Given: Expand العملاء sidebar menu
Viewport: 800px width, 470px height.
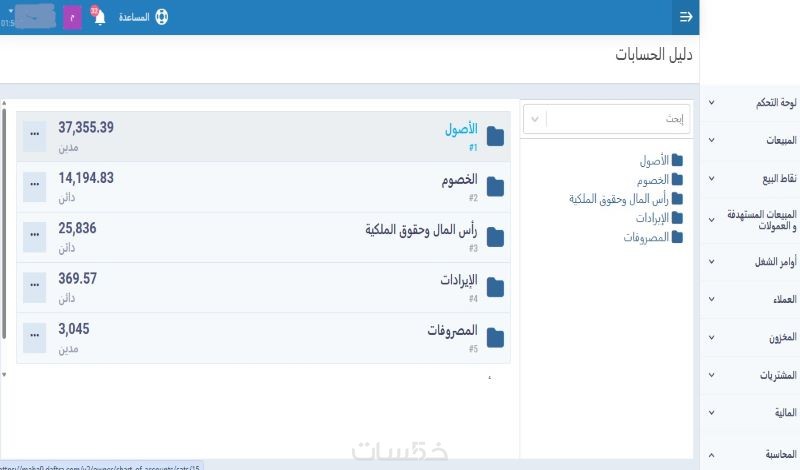Looking at the screenshot, I should point(751,300).
